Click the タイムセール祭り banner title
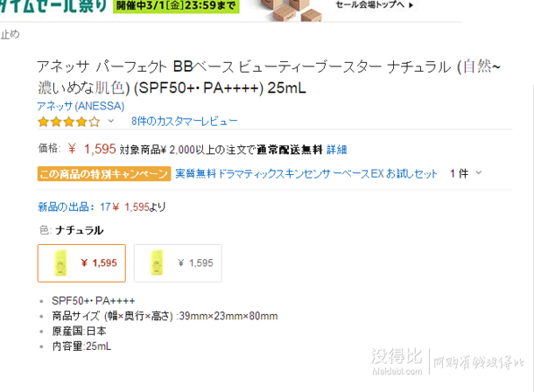The height and width of the screenshot is (392, 534). coord(53,6)
